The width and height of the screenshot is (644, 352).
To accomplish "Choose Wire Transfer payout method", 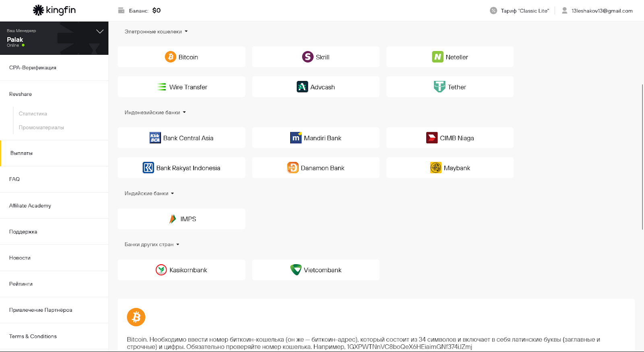I will (x=182, y=87).
